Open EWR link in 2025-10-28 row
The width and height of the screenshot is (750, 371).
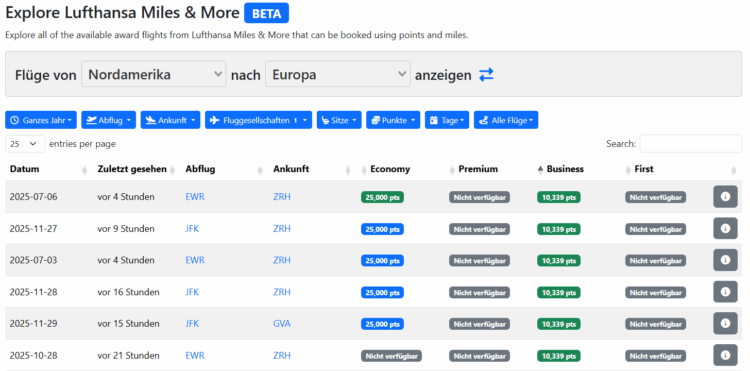pos(195,355)
